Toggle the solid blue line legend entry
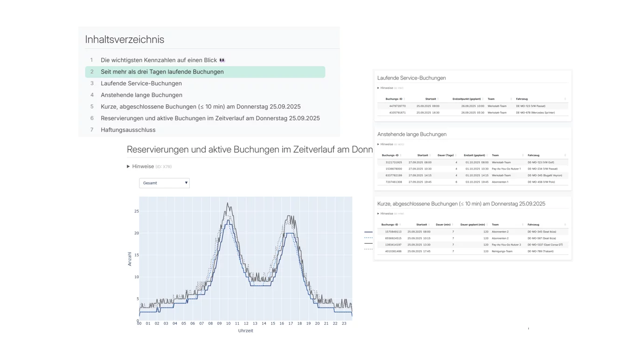Screen dimensions: 644x363 pos(368,232)
